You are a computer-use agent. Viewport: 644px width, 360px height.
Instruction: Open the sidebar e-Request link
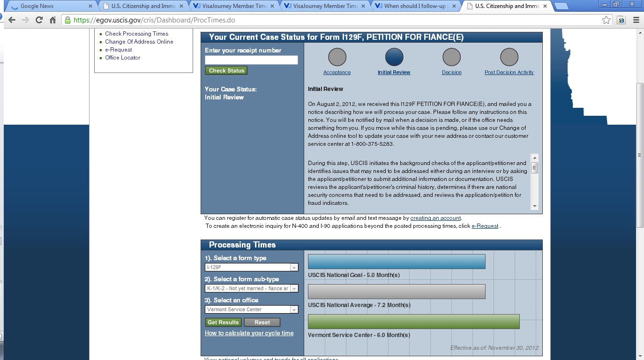pyautogui.click(x=119, y=50)
